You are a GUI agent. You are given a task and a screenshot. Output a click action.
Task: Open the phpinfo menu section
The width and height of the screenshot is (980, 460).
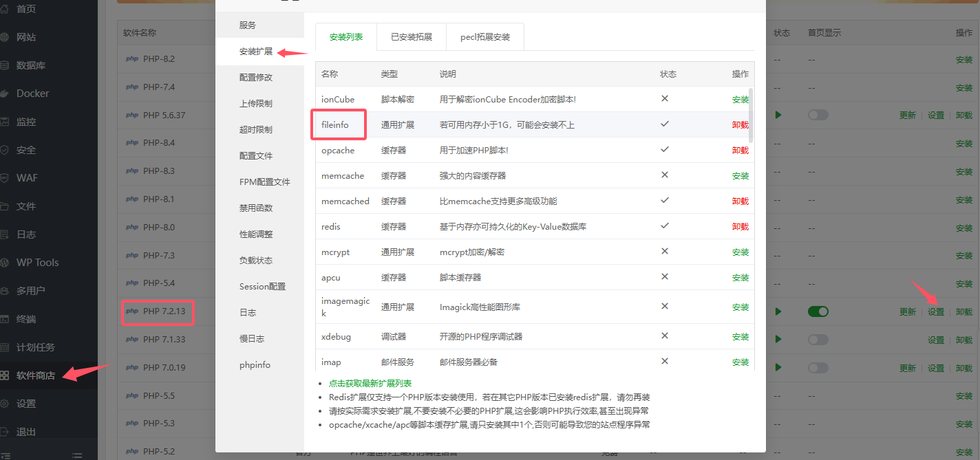[x=255, y=365]
